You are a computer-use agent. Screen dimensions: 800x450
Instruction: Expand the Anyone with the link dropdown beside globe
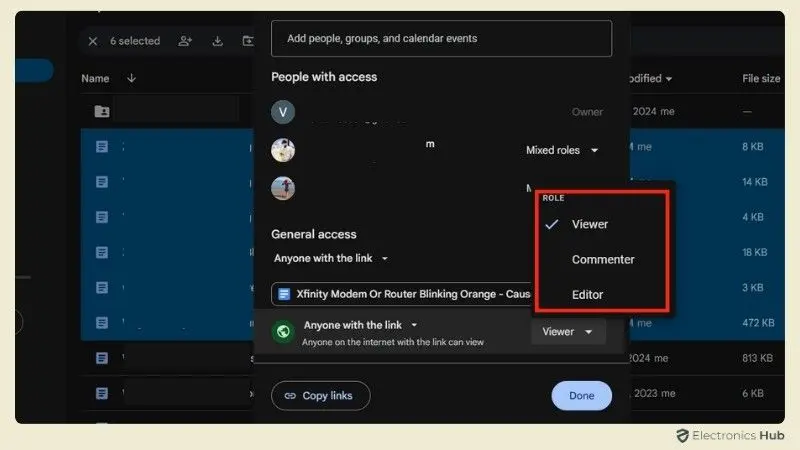click(361, 325)
